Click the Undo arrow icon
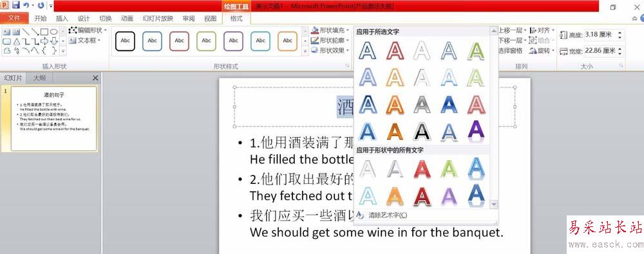 click(x=26, y=5)
